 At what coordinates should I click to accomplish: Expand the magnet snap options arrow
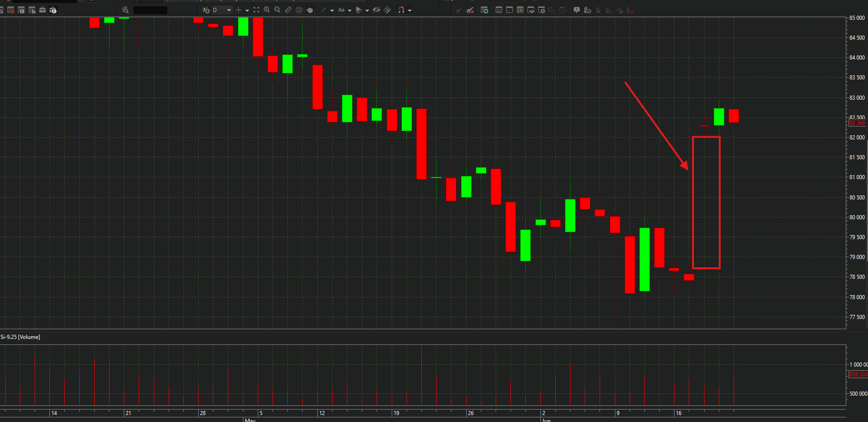pos(410,10)
